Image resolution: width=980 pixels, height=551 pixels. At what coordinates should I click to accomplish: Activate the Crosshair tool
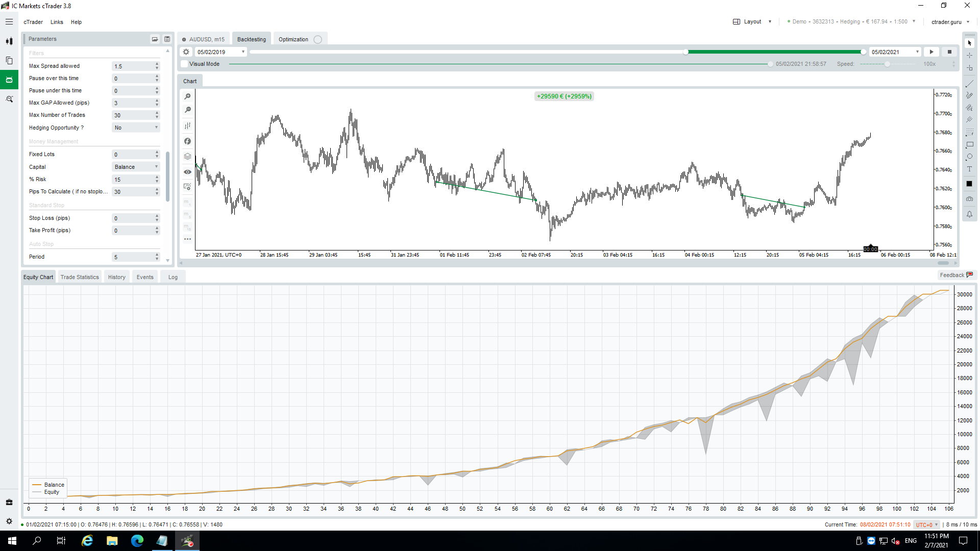pos(969,56)
